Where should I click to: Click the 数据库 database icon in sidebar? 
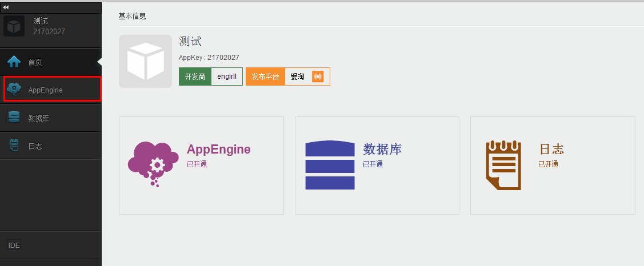[14, 118]
